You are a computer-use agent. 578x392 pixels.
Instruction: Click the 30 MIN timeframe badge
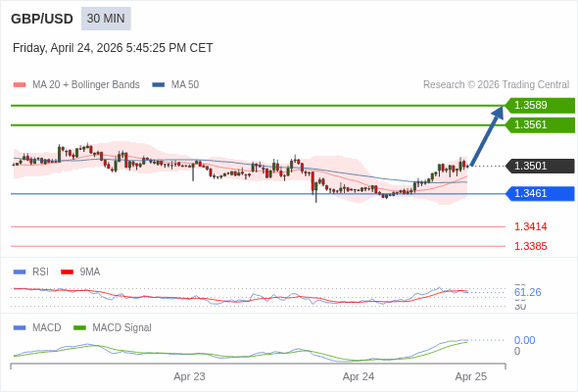(106, 19)
